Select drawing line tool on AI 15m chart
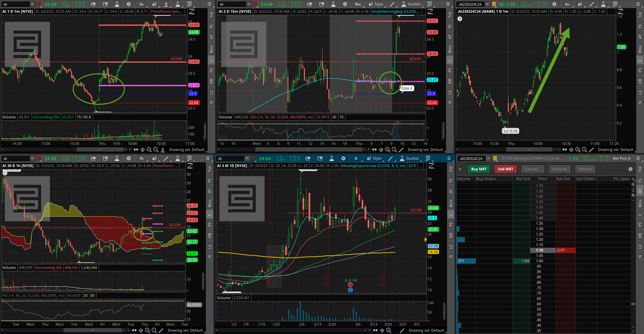The height and width of the screenshot is (334, 644). tap(392, 4)
